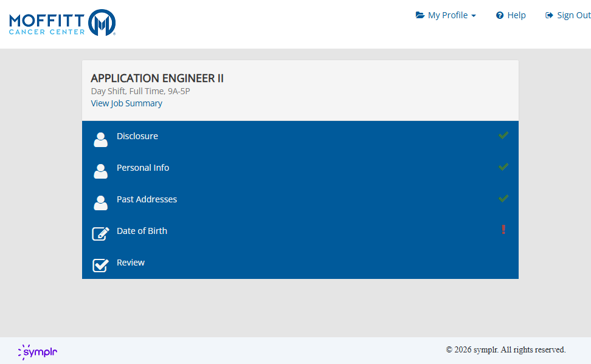Click the question mark Help icon
Viewport: 591px width, 364px height.
[x=500, y=16]
